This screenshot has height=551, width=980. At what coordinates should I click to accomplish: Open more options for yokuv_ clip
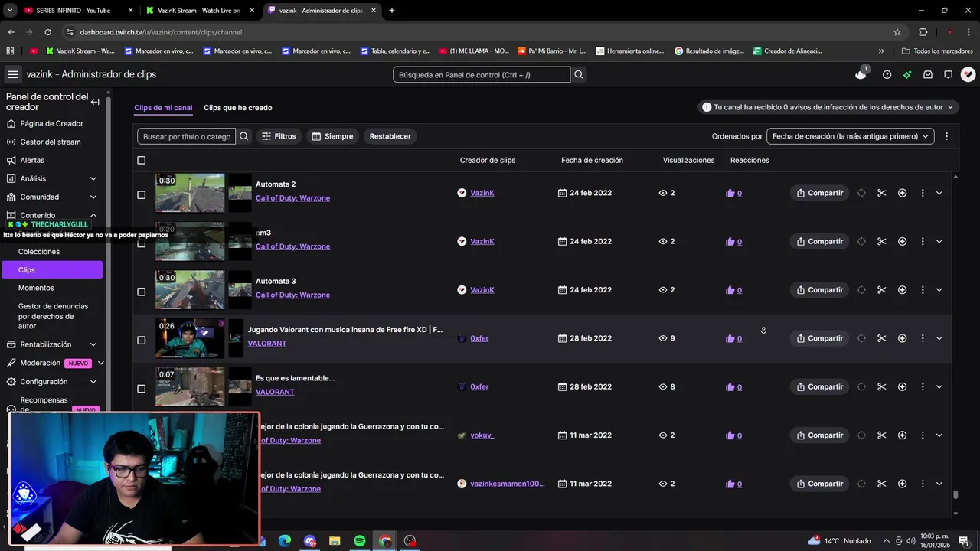click(x=923, y=435)
